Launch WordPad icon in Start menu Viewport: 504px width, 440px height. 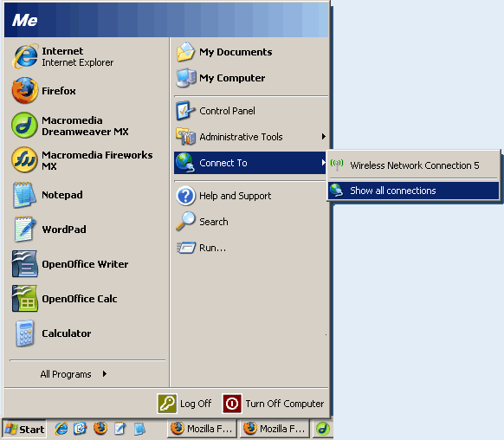(24, 230)
